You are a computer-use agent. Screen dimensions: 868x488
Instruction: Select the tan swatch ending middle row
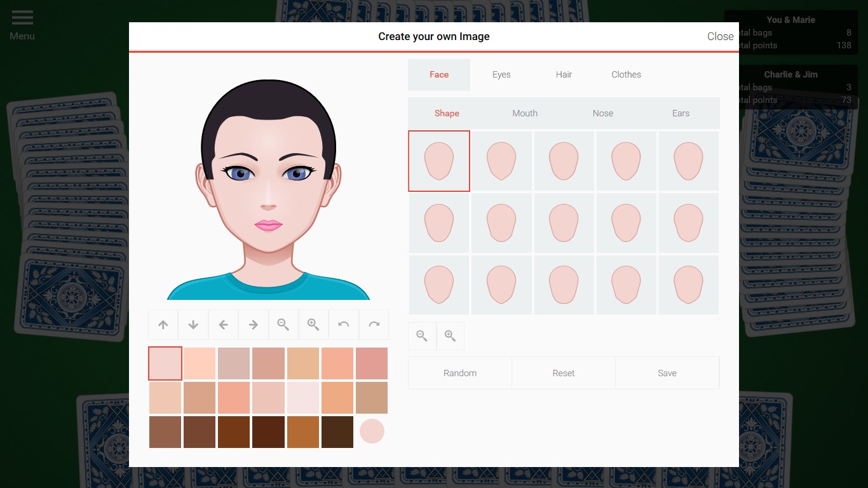point(372,398)
